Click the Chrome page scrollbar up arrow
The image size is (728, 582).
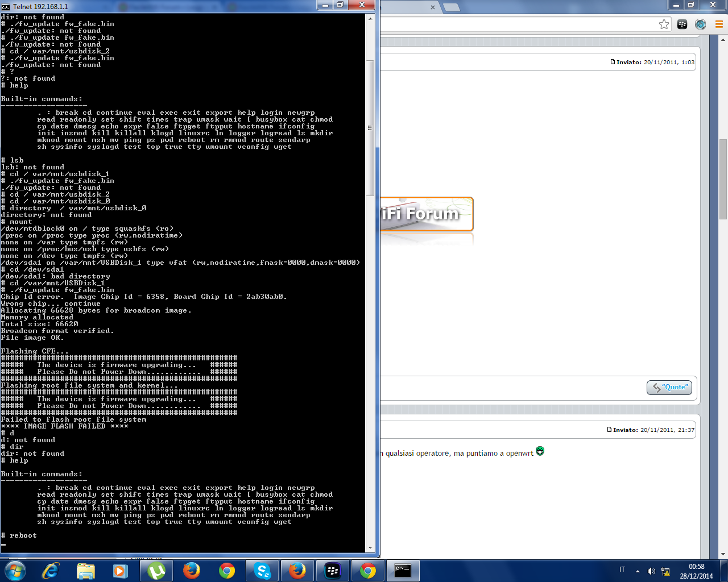[x=723, y=39]
